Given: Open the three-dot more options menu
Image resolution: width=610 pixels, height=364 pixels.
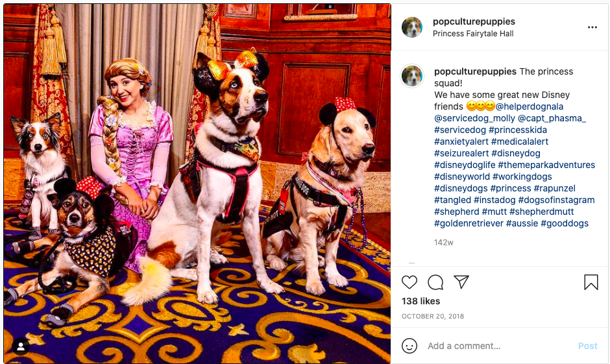Looking at the screenshot, I should tap(592, 27).
